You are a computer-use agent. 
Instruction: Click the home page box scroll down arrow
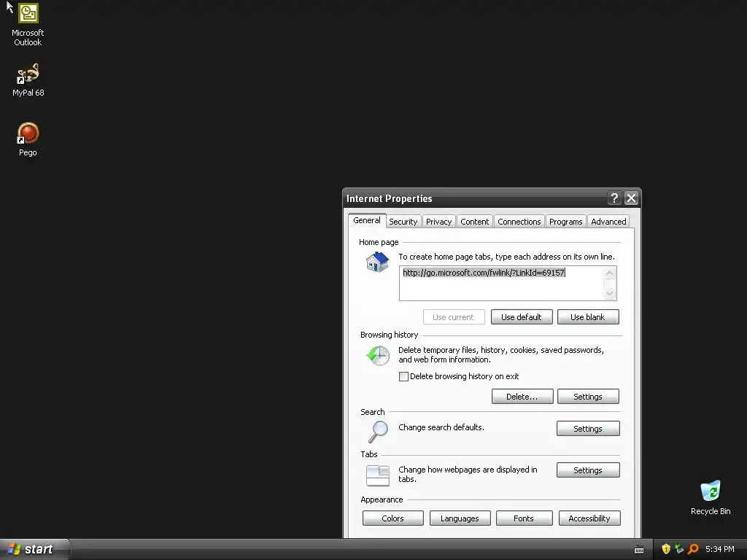click(x=610, y=293)
